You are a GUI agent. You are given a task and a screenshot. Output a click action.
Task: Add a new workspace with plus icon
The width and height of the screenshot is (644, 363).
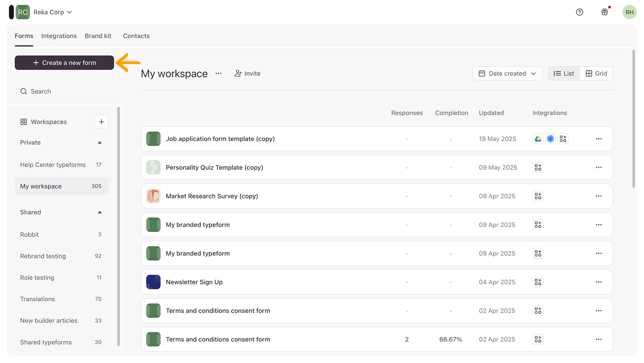[102, 122]
